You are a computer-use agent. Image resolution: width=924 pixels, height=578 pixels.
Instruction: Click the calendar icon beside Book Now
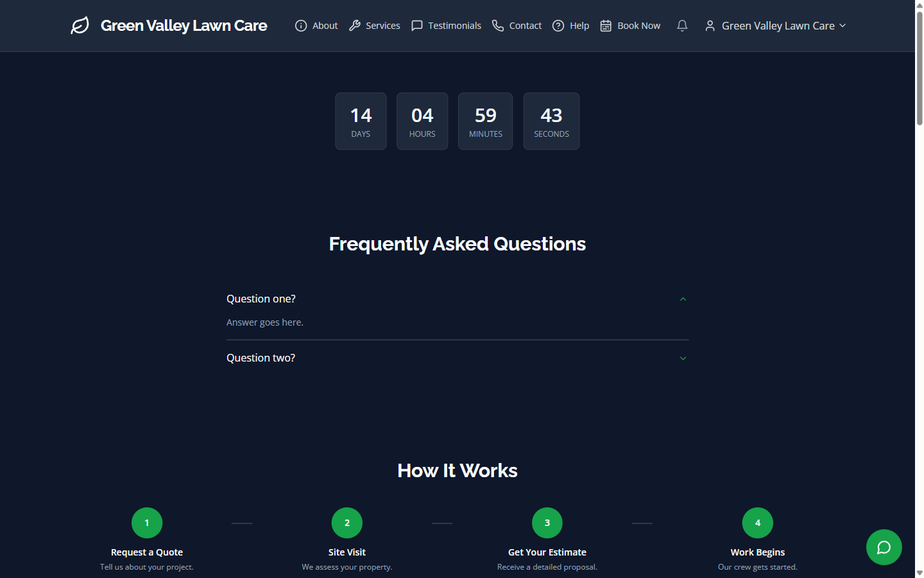[605, 25]
